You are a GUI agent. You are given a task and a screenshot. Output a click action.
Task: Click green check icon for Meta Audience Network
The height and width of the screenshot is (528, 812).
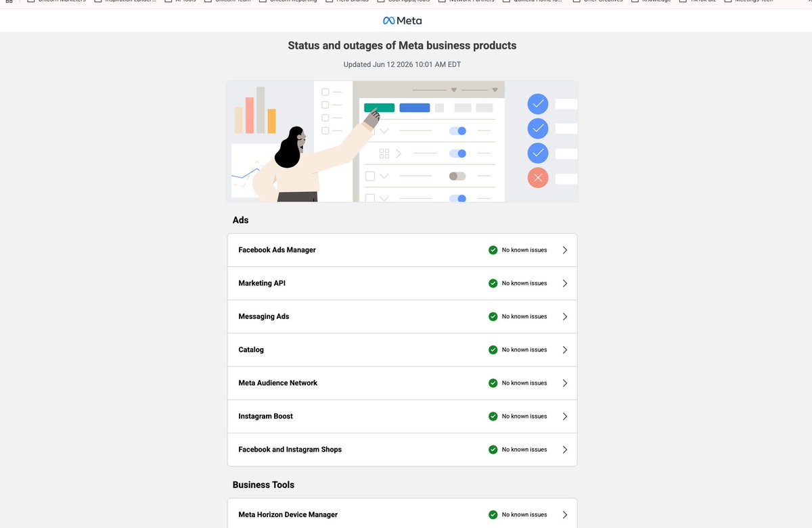point(493,383)
